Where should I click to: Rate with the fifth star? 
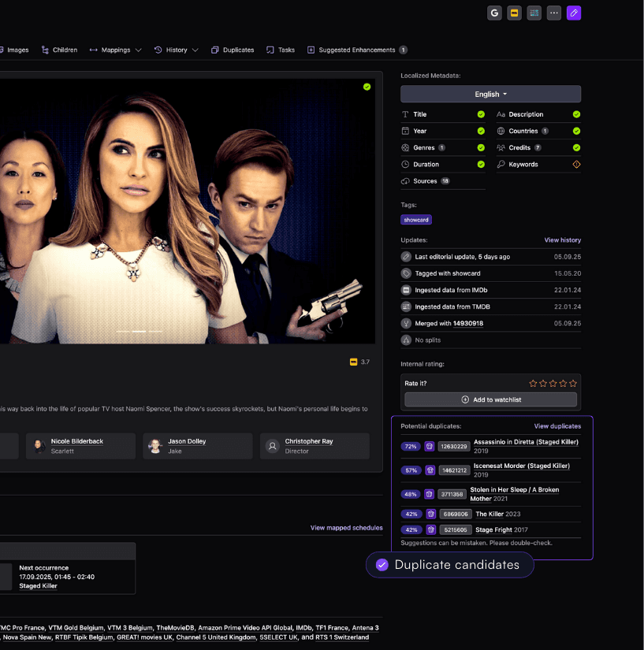(573, 384)
